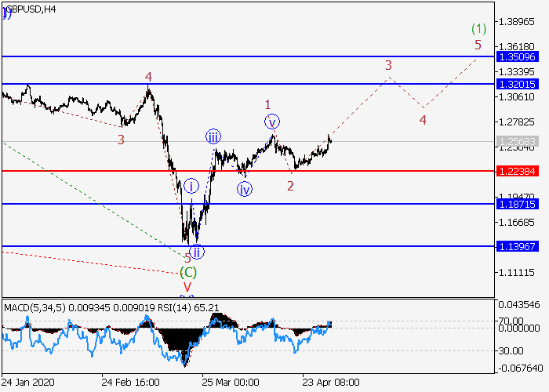Select the 1.32015 price level tag
The width and height of the screenshot is (549, 392).
[x=516, y=84]
